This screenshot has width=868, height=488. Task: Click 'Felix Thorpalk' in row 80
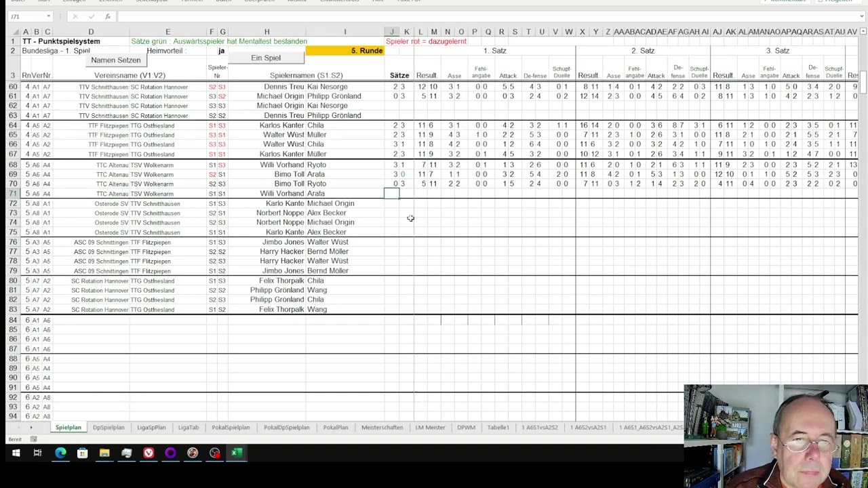click(281, 281)
